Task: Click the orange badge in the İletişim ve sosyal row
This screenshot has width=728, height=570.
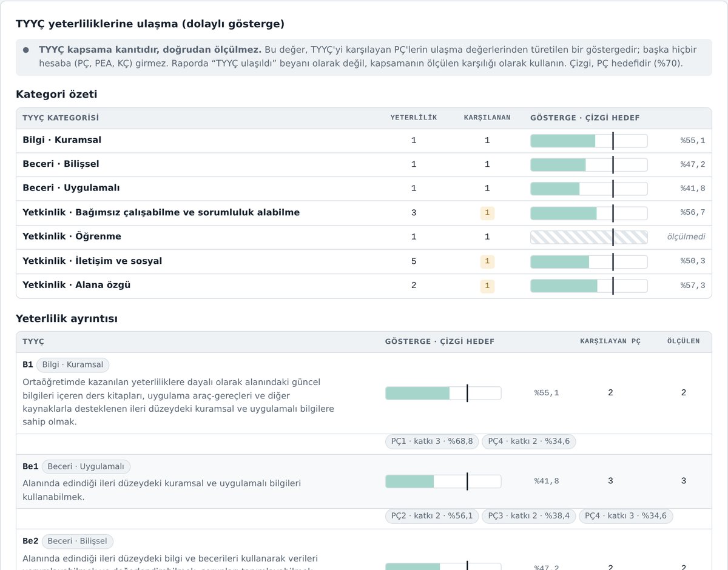Action: [487, 261]
